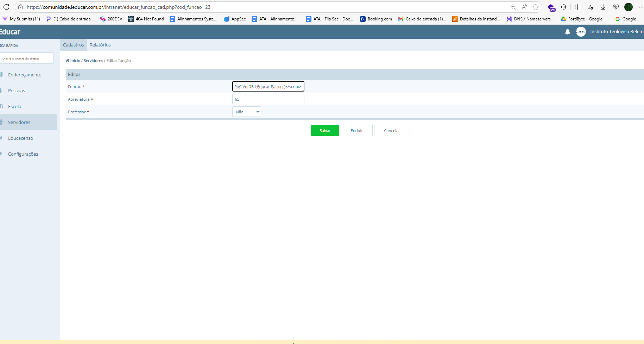Open the Google bookmark
This screenshot has width=644, height=344.
(x=626, y=19)
